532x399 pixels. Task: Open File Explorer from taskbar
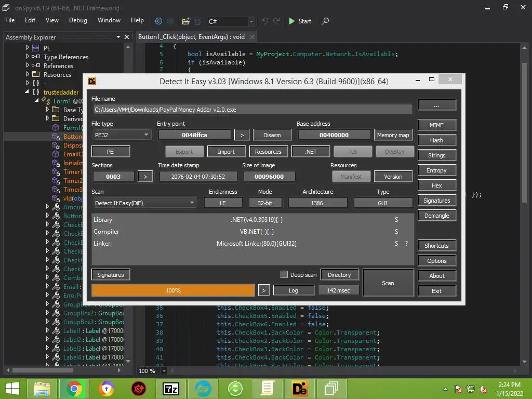coord(42,389)
